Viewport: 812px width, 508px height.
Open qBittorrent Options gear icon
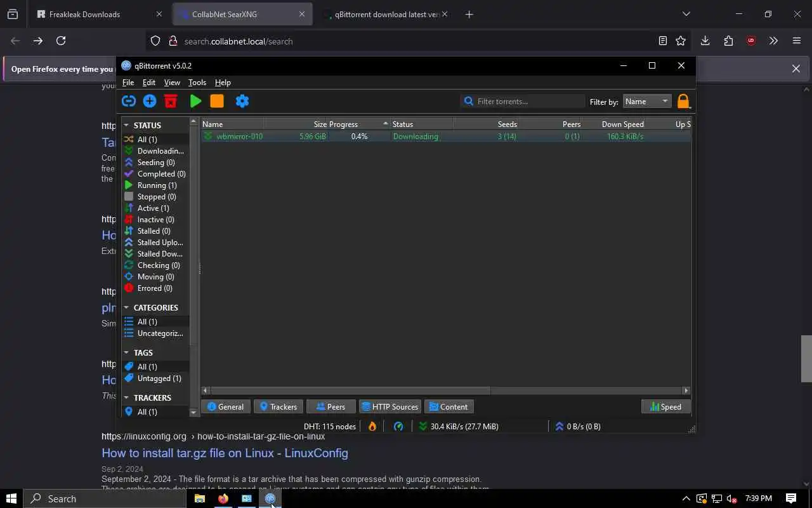coord(242,101)
